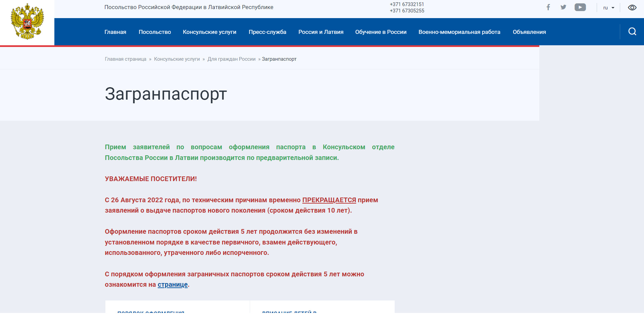Expand the ru language dropdown
Screen dimensions: 644x329
[x=608, y=8]
